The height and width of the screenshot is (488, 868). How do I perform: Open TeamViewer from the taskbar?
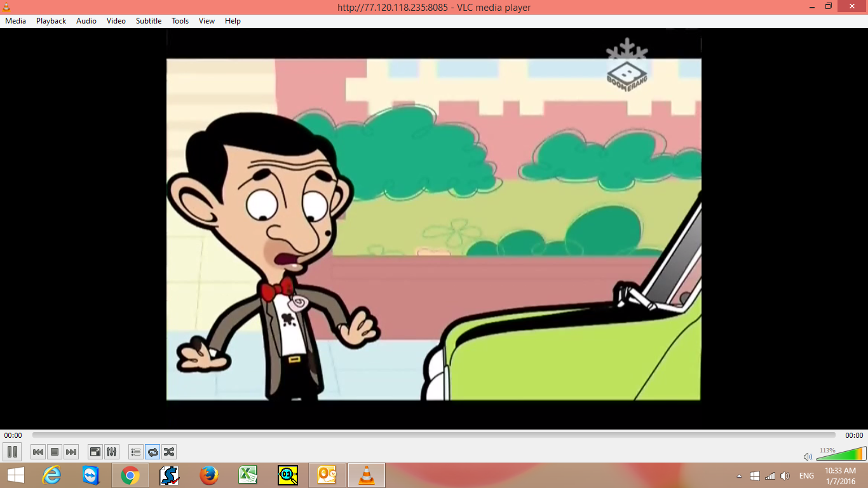click(91, 475)
